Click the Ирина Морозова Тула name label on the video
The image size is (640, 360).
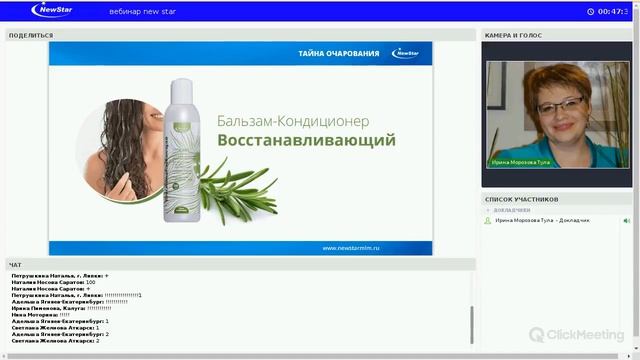[x=520, y=162]
